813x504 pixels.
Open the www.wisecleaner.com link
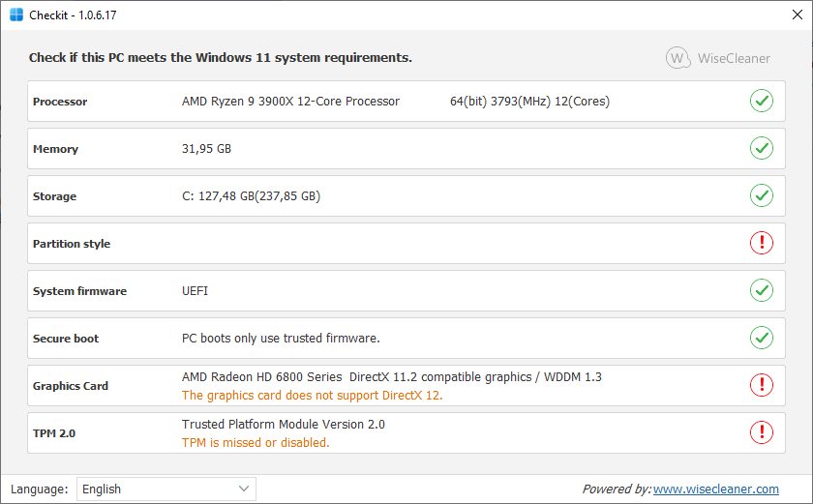[715, 489]
